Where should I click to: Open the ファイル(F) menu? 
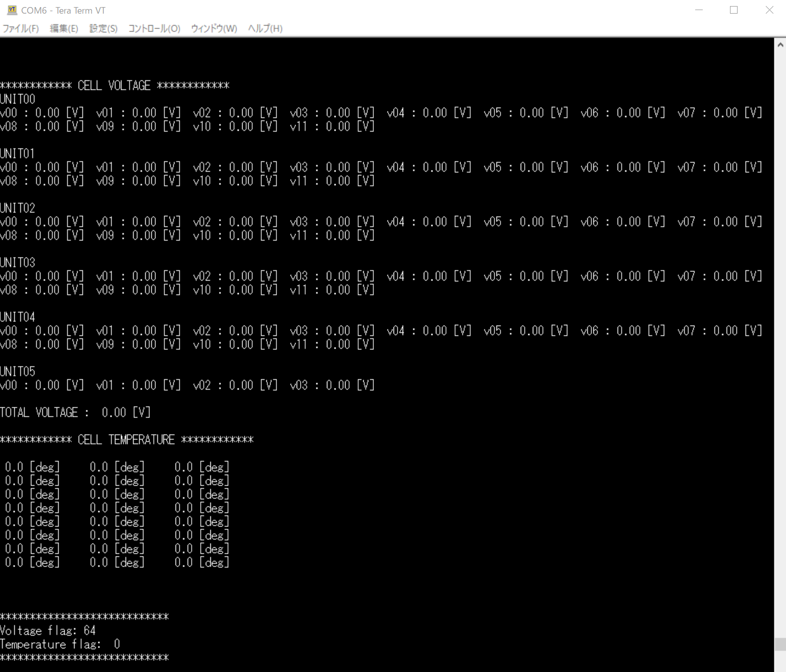[x=21, y=28]
